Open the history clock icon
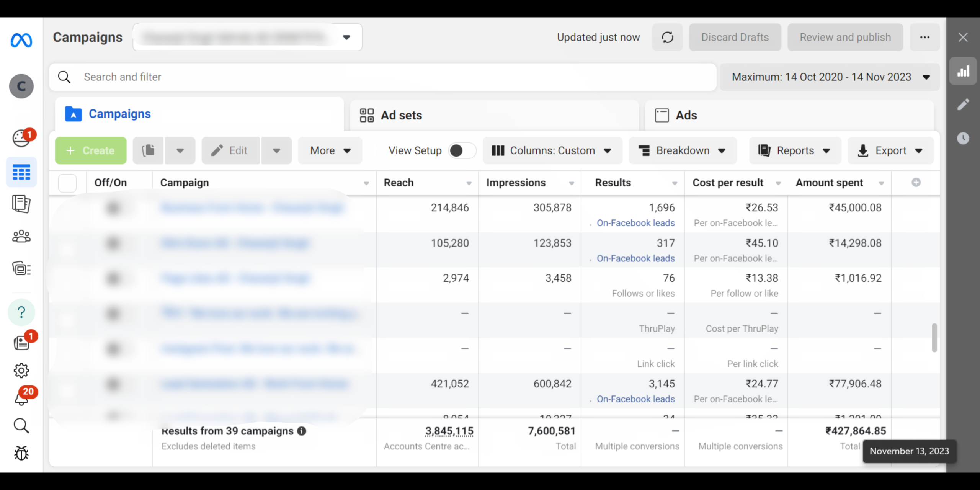Screen dimensions: 980x490 coord(963,138)
